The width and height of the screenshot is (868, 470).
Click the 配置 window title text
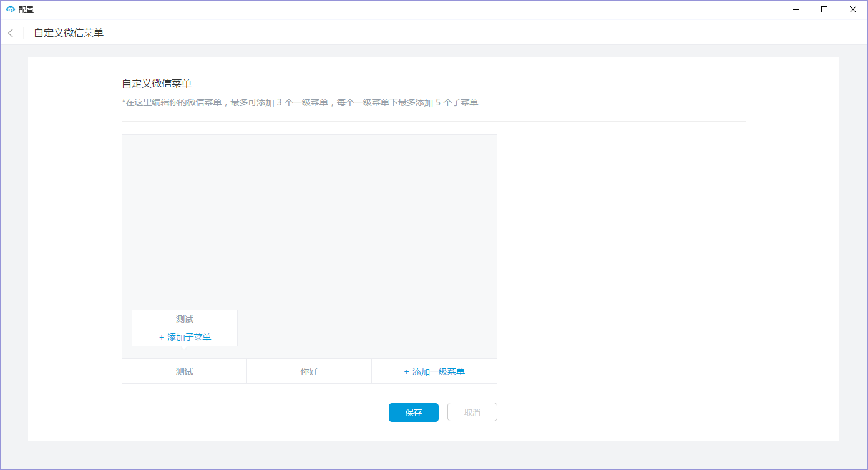pos(26,10)
